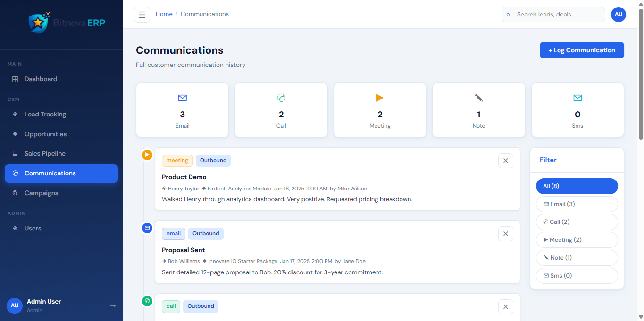Click the Note pencil stat card icon

pyautogui.click(x=479, y=98)
